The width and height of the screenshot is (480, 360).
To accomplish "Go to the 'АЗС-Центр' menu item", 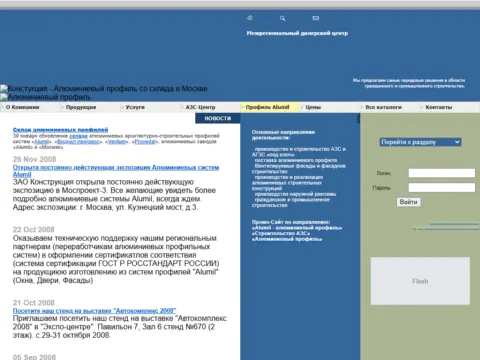I will [x=200, y=107].
